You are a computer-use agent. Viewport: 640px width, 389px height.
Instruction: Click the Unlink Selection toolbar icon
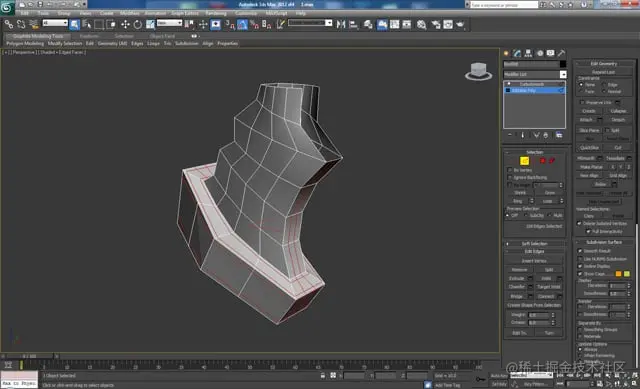tap(21, 24)
